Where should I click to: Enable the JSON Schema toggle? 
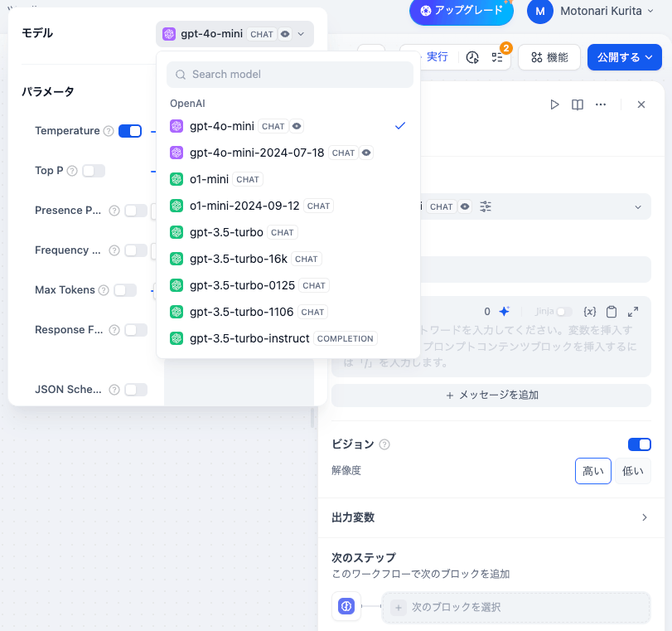(x=136, y=390)
